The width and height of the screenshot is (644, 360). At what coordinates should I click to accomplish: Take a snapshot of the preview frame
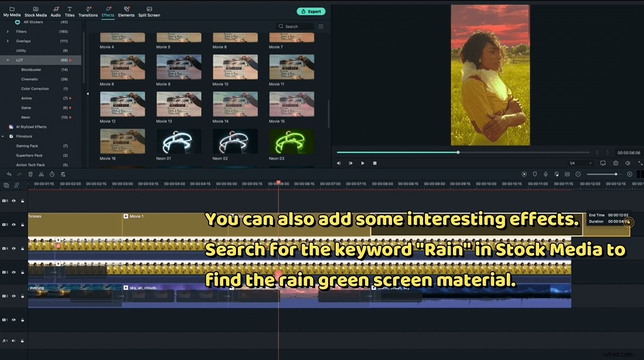coord(615,163)
